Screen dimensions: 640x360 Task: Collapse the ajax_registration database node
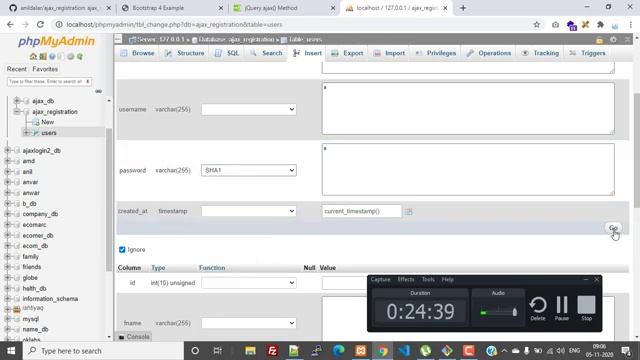tap(16, 111)
